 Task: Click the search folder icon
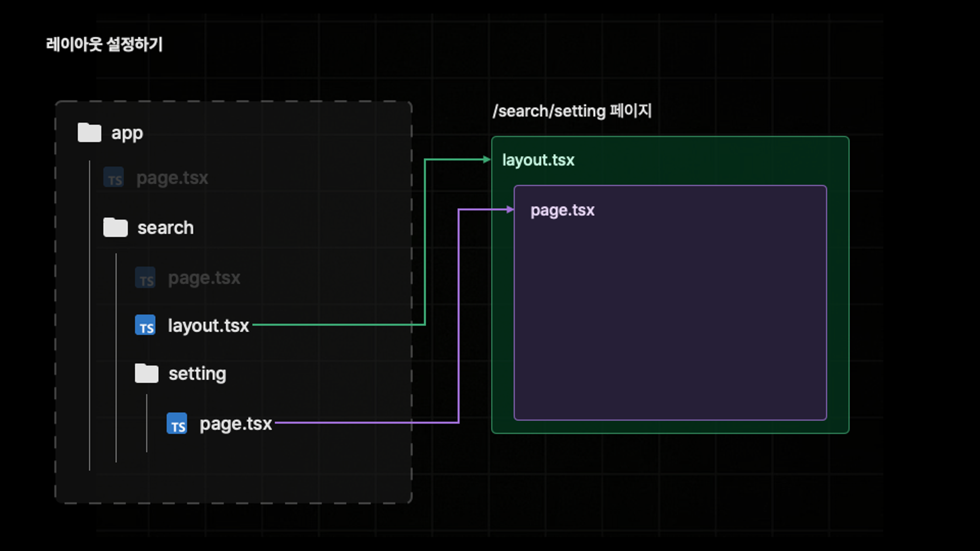pyautogui.click(x=115, y=228)
